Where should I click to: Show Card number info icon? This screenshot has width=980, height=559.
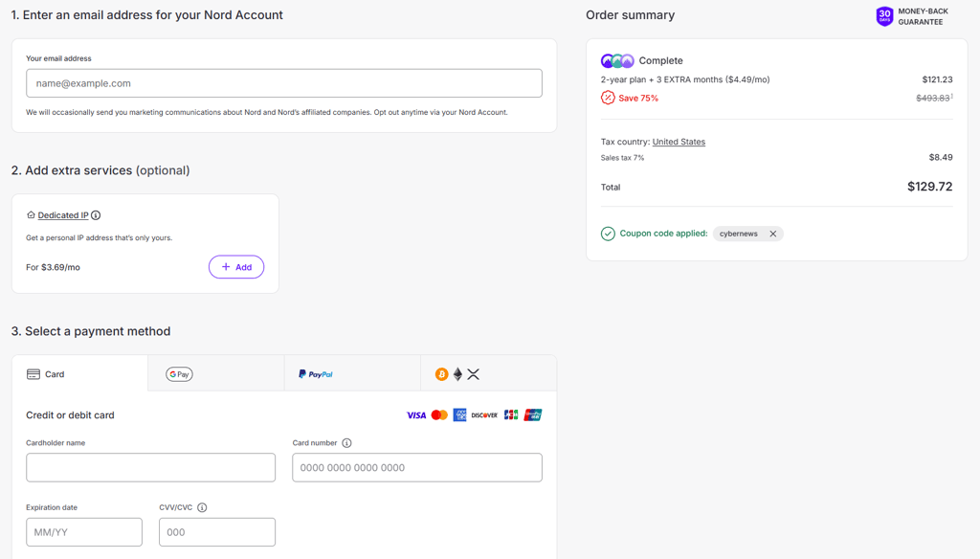click(x=346, y=442)
